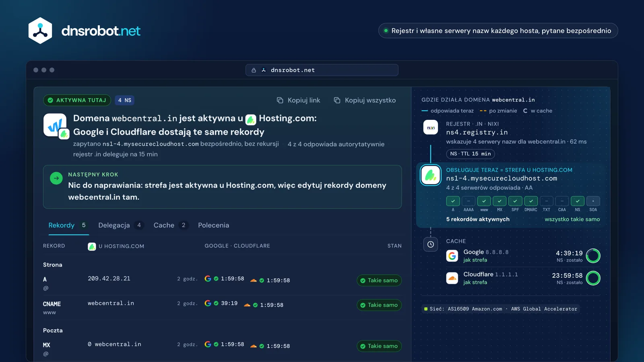Click the Hosting.com leaf icon beside ns1-4.mysecurecloudhost.com
This screenshot has width=644, height=362.
point(431,175)
